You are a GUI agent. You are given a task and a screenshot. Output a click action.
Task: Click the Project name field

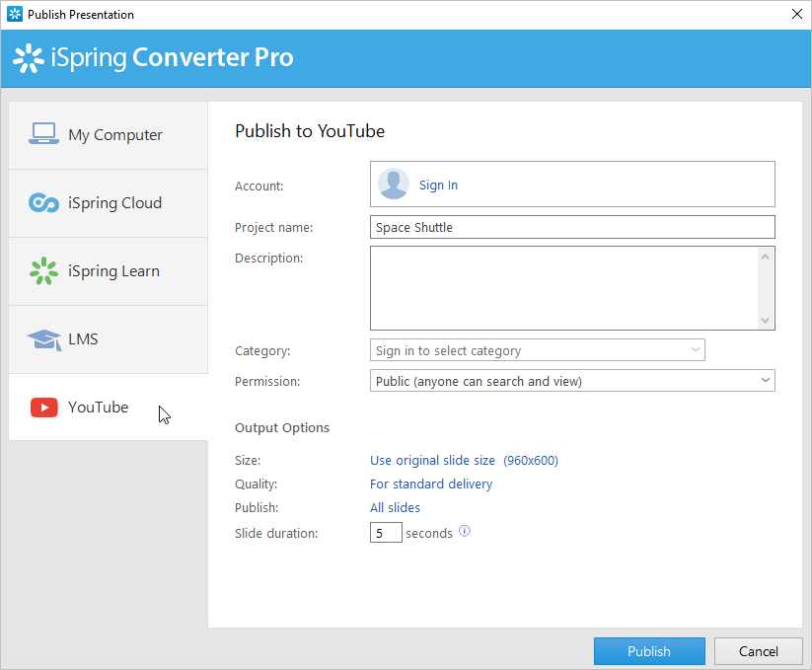pyautogui.click(x=572, y=227)
